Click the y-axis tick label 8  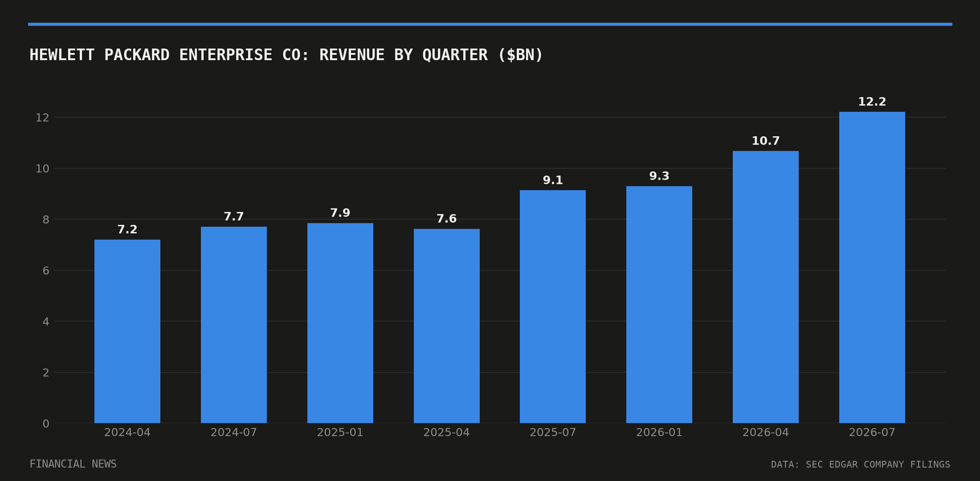coord(46,220)
